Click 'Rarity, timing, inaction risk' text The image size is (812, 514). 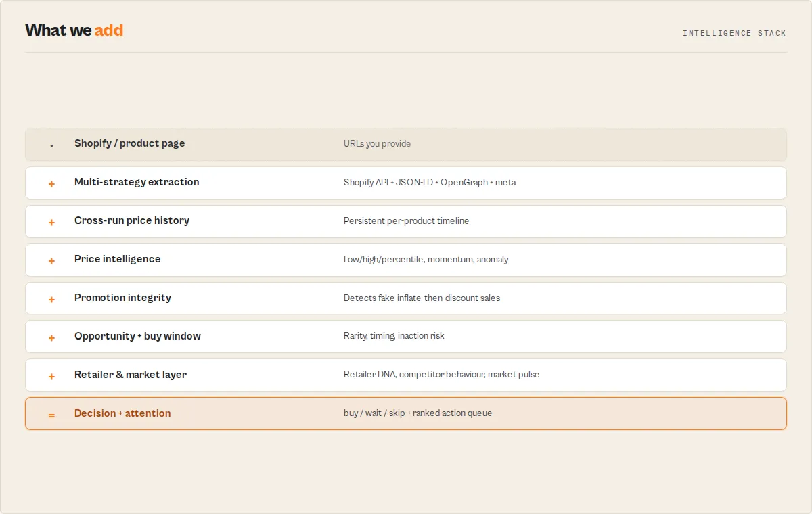coord(394,336)
